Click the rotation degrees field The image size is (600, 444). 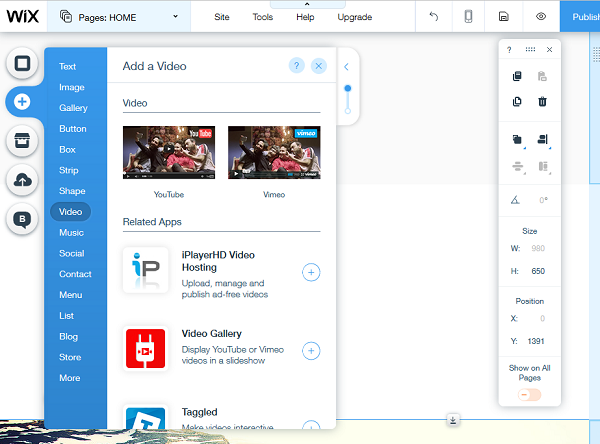point(543,200)
